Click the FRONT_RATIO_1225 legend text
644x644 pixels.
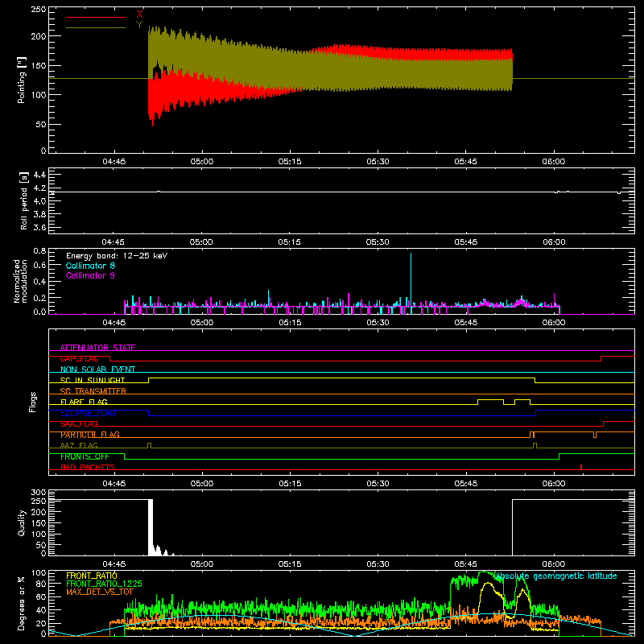[104, 583]
